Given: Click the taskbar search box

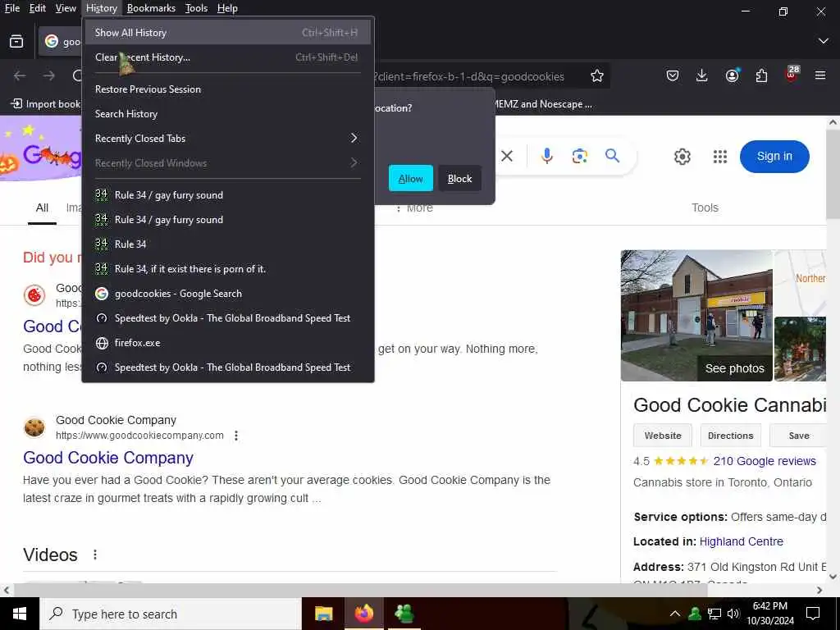Looking at the screenshot, I should click(171, 614).
